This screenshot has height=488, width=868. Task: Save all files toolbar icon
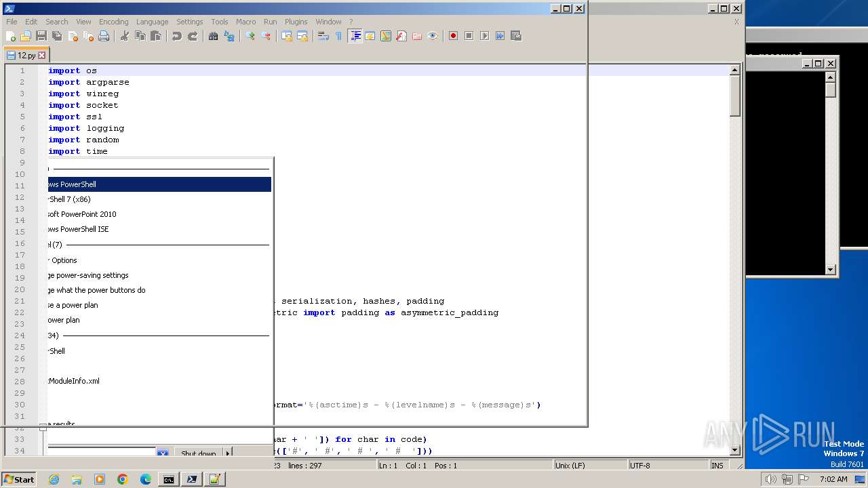(x=57, y=36)
